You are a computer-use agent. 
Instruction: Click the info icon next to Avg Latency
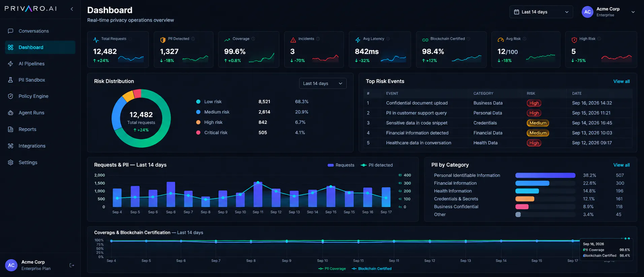click(388, 39)
